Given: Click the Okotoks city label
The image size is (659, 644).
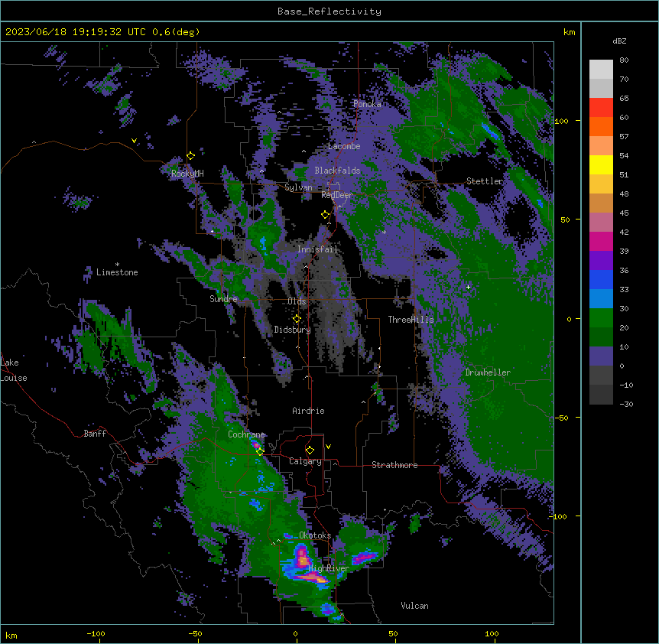Looking at the screenshot, I should pyautogui.click(x=315, y=535).
